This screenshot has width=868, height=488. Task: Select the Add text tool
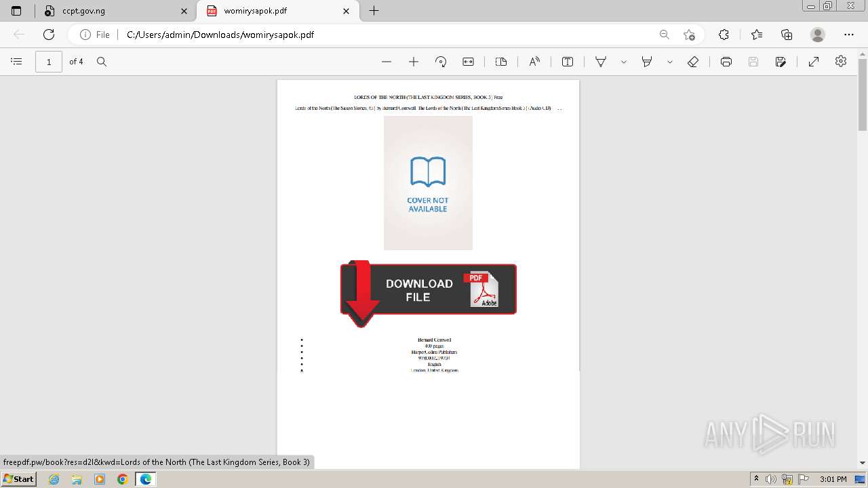568,62
